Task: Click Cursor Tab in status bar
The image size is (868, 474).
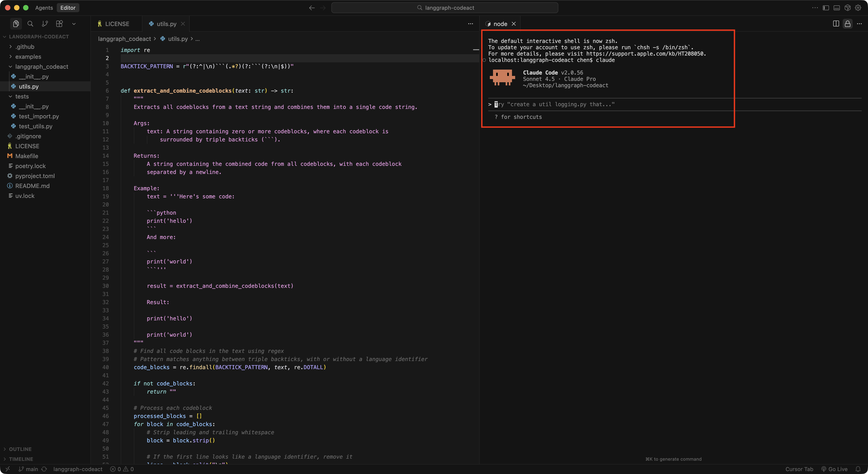Action: [799, 469]
